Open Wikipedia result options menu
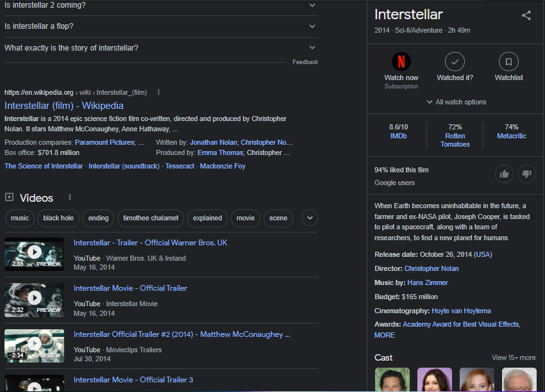This screenshot has width=545, height=392. tap(158, 92)
